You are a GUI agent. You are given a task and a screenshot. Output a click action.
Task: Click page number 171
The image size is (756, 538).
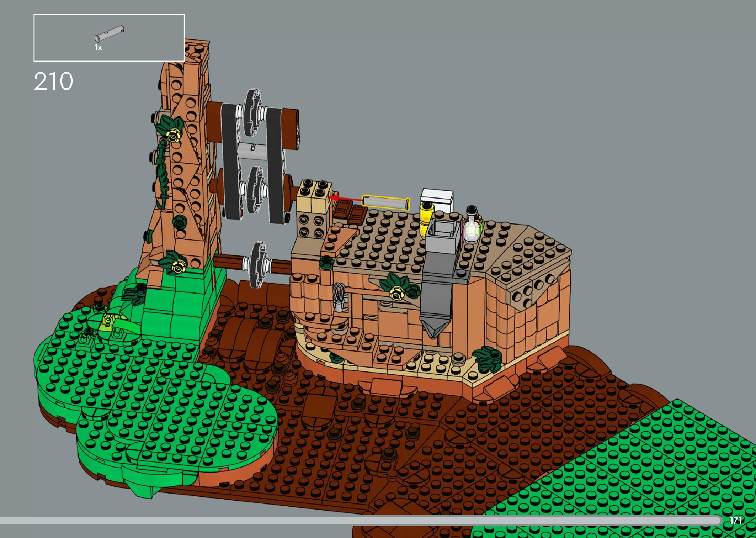[735, 521]
